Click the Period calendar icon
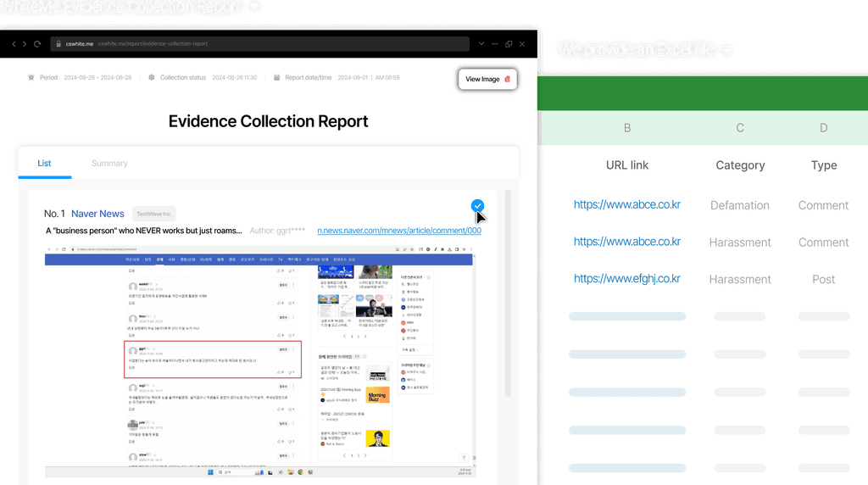This screenshot has height=485, width=868. 31,77
